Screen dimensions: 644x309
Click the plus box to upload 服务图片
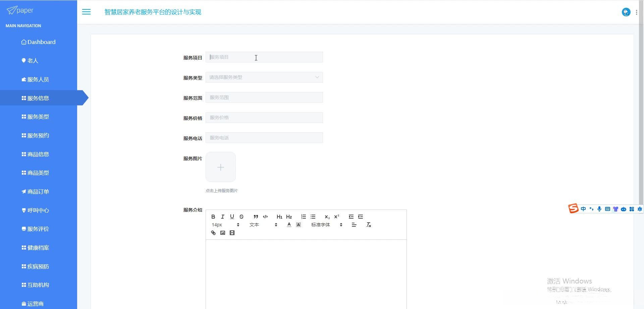tap(221, 167)
